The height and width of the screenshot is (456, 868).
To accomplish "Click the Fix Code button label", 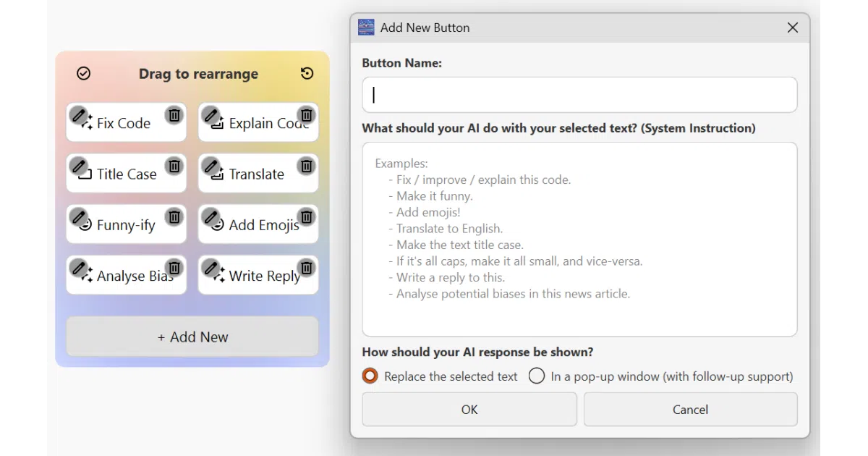I will point(124,123).
